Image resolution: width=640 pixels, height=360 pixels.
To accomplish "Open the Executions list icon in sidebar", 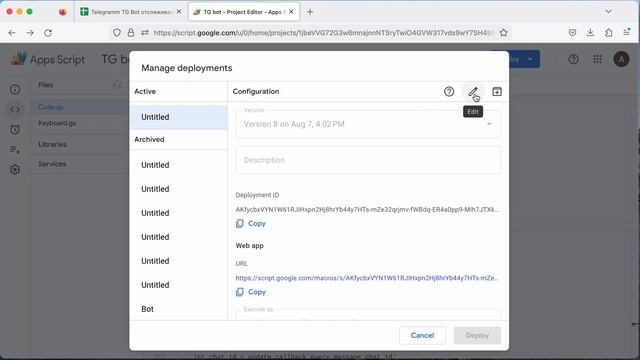I will [x=15, y=149].
